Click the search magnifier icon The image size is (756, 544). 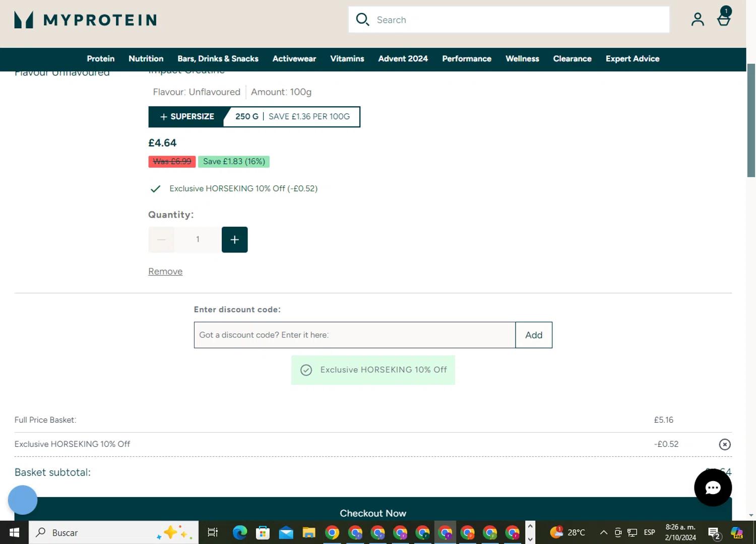click(362, 20)
